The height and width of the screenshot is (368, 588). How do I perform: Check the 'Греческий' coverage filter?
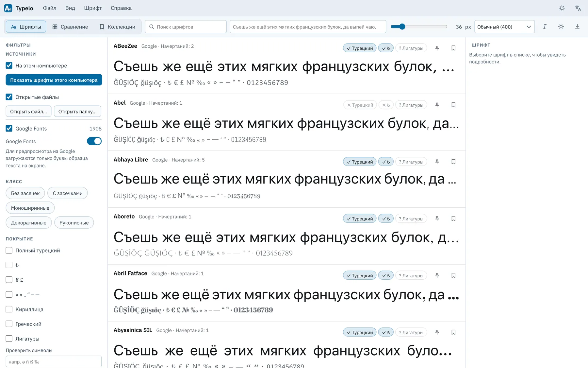click(9, 324)
